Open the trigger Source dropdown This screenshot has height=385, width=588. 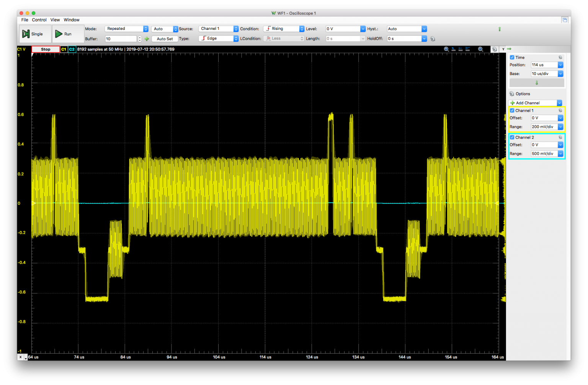[x=236, y=29]
